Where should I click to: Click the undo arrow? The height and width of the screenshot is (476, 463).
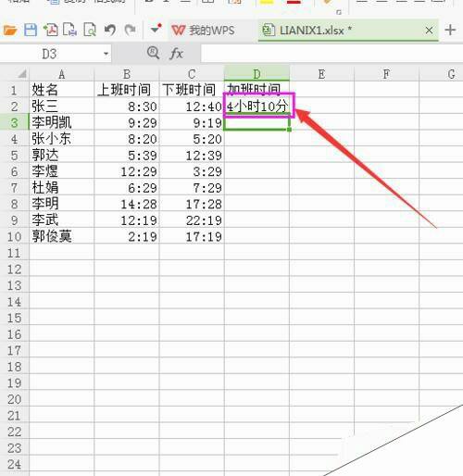click(x=110, y=30)
